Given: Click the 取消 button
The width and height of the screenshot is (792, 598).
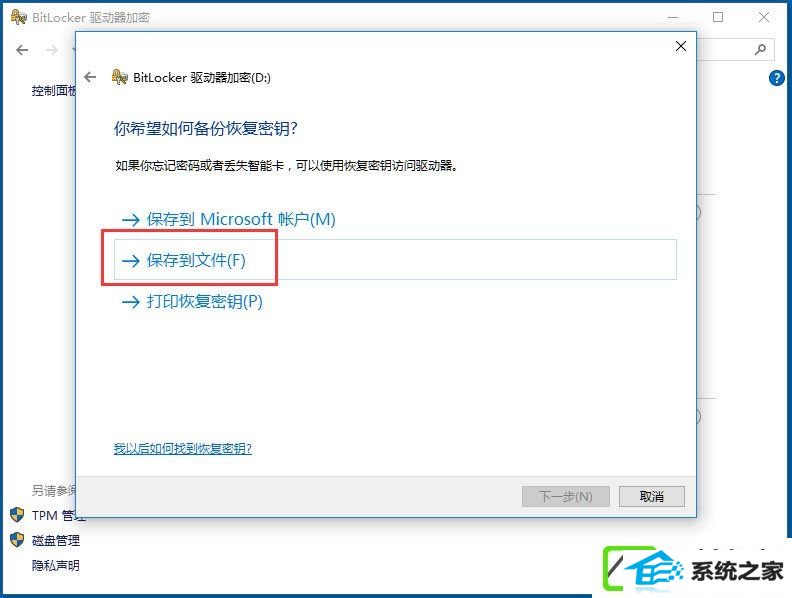Looking at the screenshot, I should coord(652,496).
